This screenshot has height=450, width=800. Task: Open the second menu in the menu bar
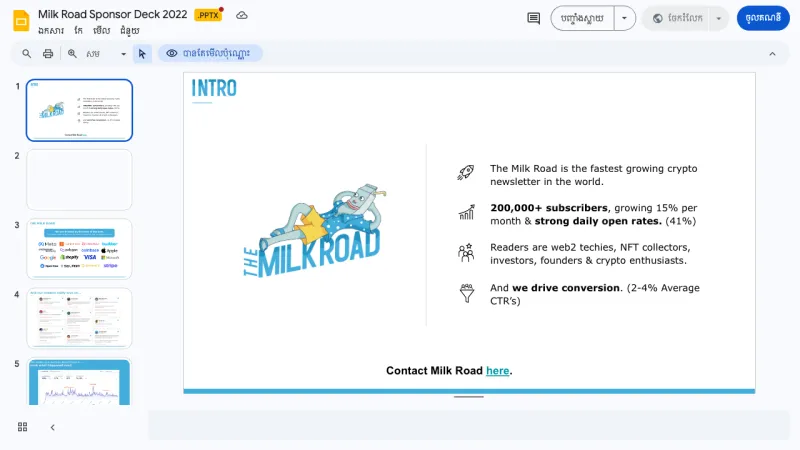click(x=78, y=31)
